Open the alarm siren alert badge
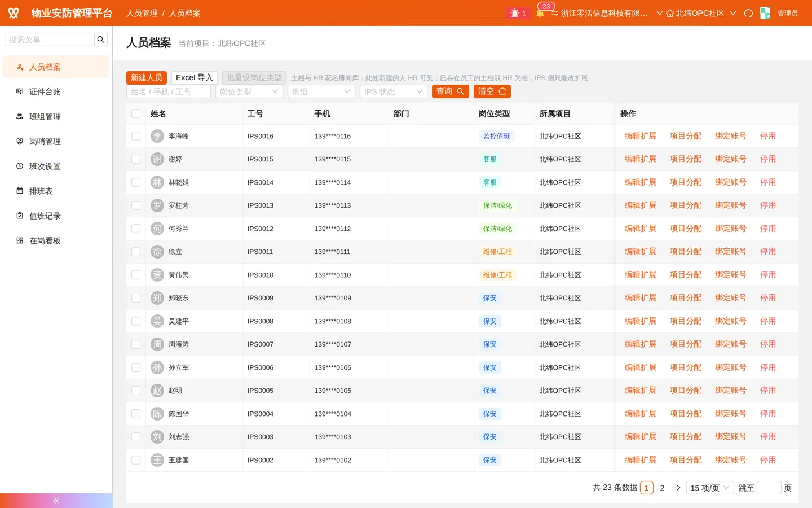This screenshot has height=508, width=812. tap(518, 13)
